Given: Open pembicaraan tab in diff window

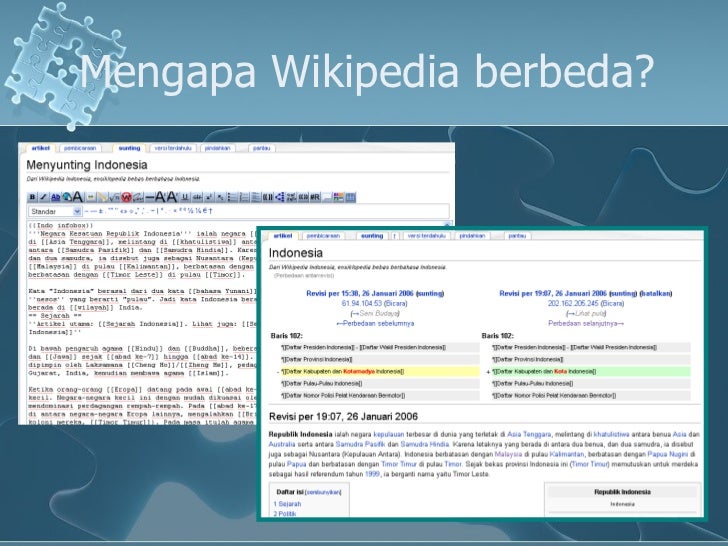Looking at the screenshot, I should [x=323, y=236].
